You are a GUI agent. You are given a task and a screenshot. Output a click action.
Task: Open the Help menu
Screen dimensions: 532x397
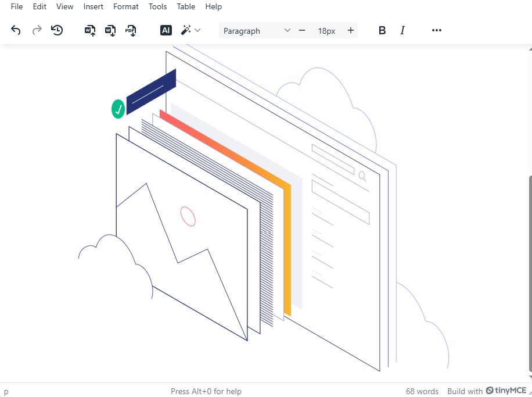pos(213,6)
